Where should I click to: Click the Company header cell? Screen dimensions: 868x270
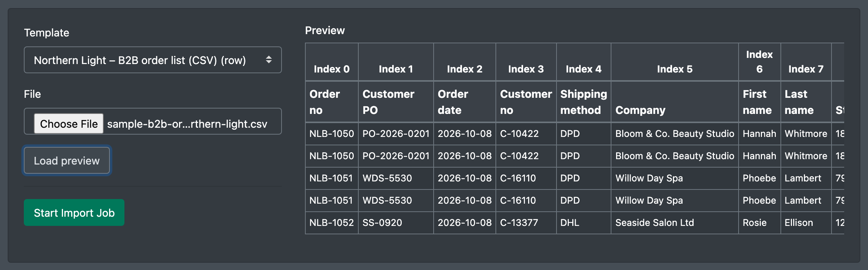pyautogui.click(x=675, y=102)
